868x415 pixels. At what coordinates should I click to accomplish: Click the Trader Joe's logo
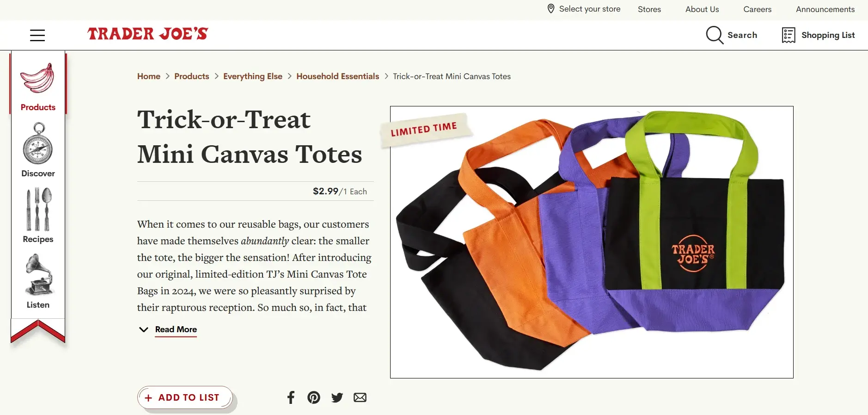coord(148,34)
